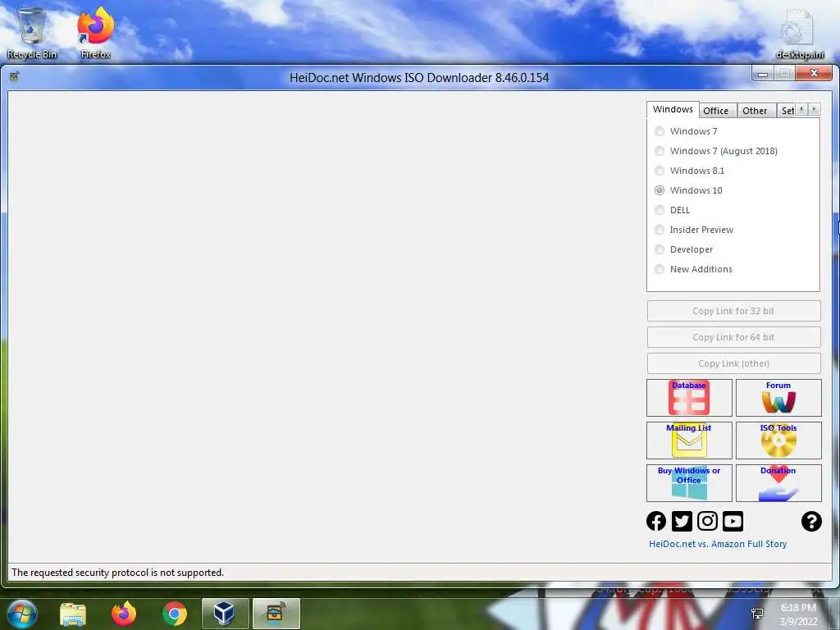Minimize the ISO Downloader window

coord(763,73)
